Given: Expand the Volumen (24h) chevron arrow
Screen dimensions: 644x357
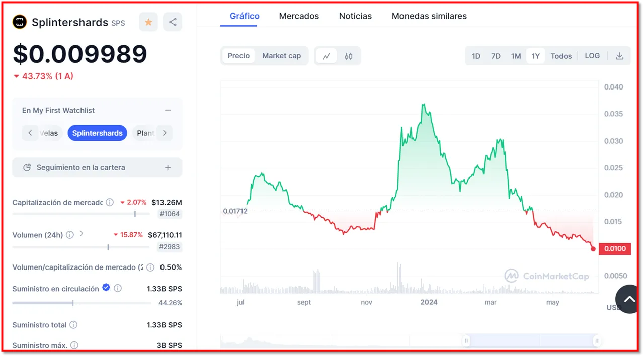Looking at the screenshot, I should (82, 234).
